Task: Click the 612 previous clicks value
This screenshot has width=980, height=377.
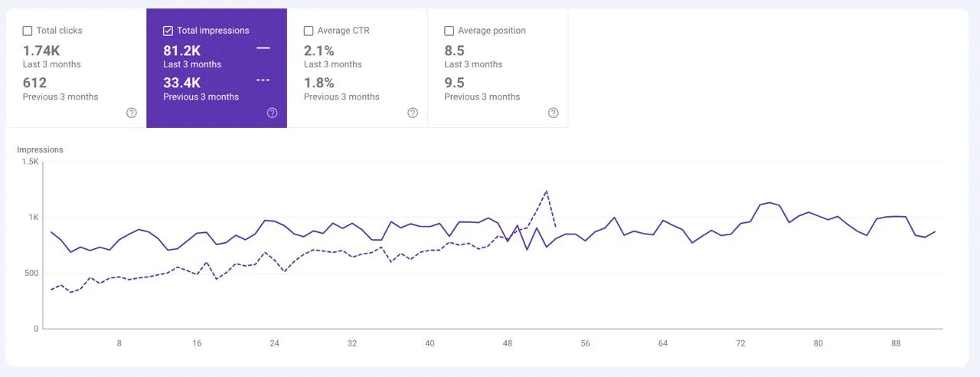Action: pyautogui.click(x=34, y=83)
